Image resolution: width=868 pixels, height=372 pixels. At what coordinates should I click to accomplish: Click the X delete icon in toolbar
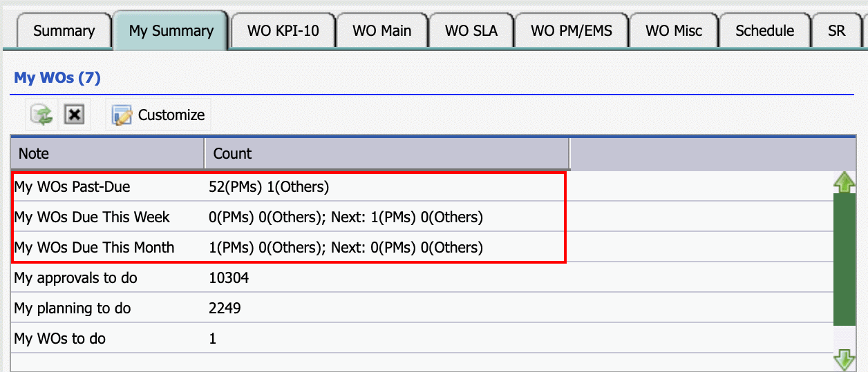click(x=74, y=115)
